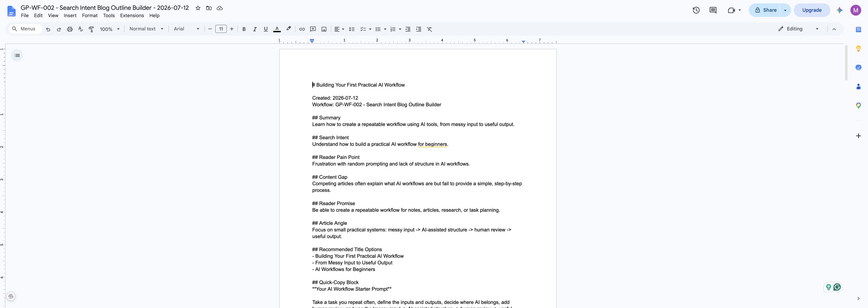Open Google Maps pin icon in sidebar

click(x=859, y=106)
